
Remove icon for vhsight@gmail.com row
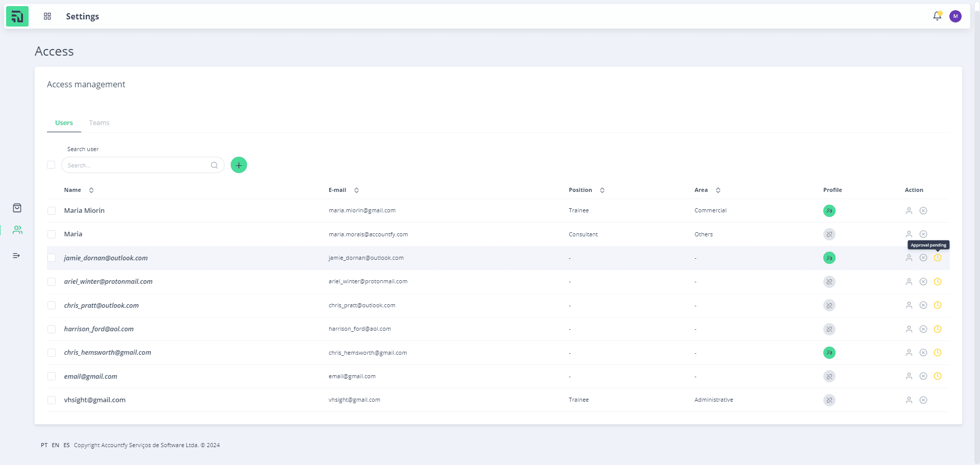click(923, 400)
